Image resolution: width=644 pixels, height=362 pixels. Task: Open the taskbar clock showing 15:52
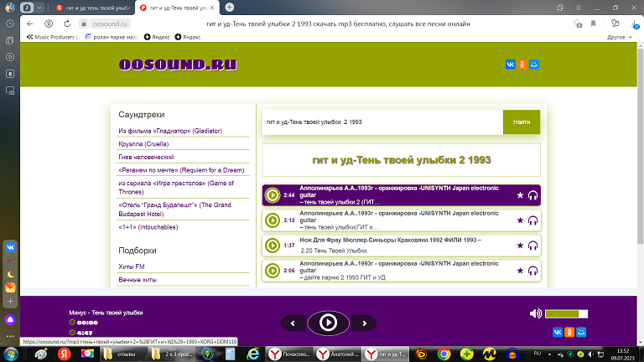(623, 354)
